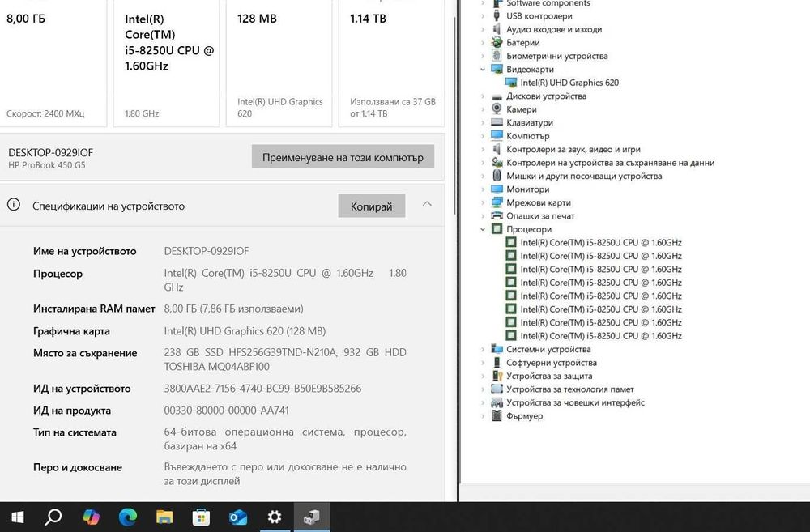The height and width of the screenshot is (532, 810).
Task: Expand the Камери node
Action: tap(483, 109)
